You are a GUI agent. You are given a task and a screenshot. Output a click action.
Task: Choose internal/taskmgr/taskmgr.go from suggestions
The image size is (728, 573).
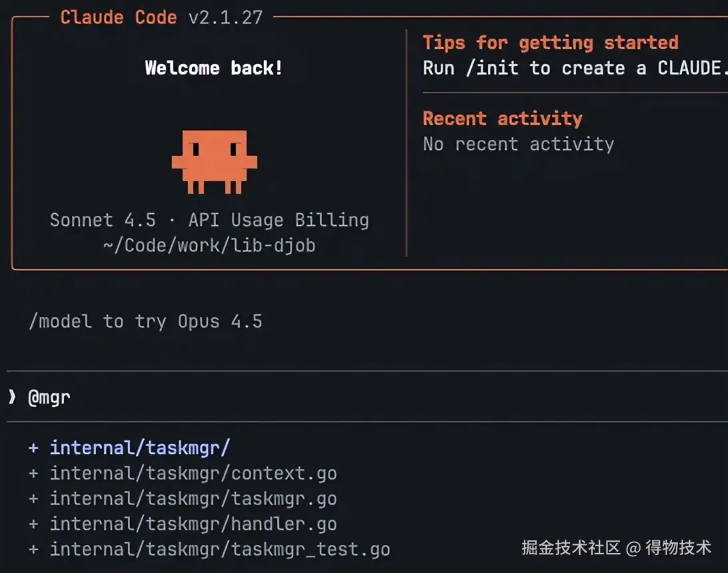coord(193,499)
